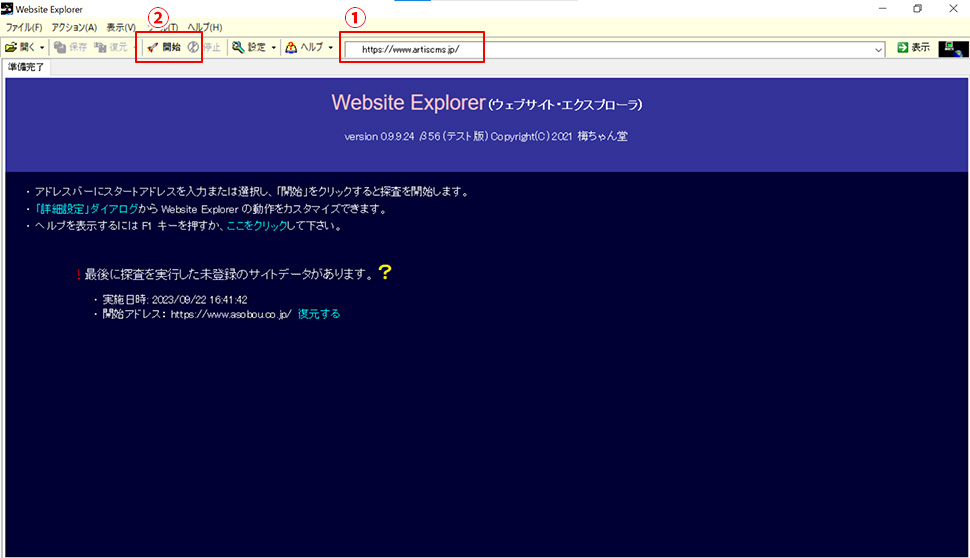Click the 復元する restore link
Viewport: 970px width, 558px height.
[319, 314]
